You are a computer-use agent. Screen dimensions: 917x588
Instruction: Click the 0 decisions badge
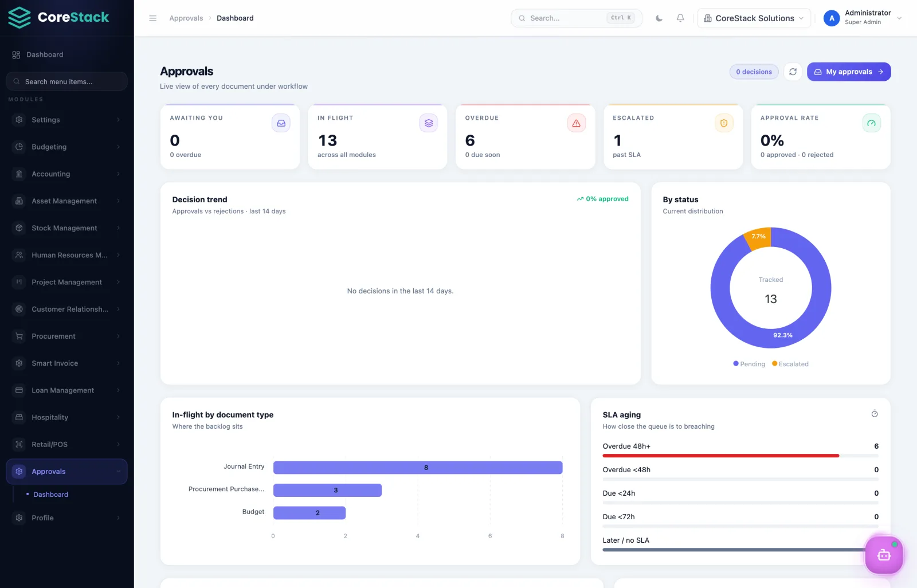(x=754, y=72)
